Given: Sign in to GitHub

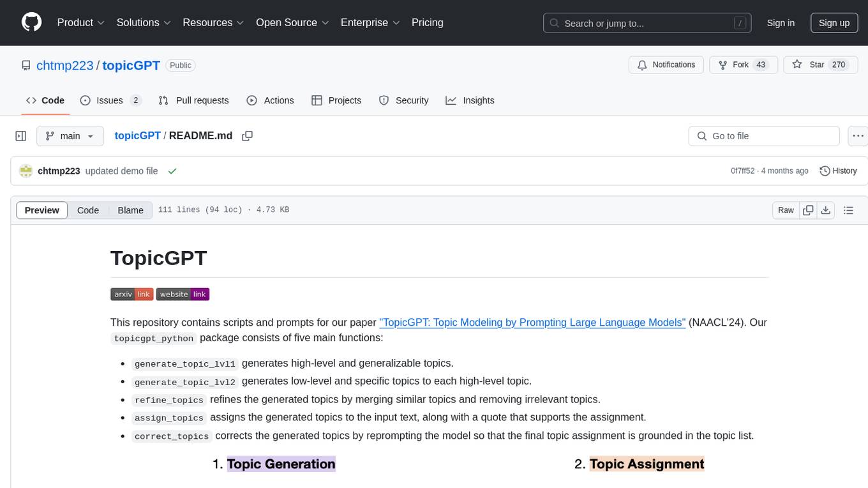Looking at the screenshot, I should click(x=781, y=23).
